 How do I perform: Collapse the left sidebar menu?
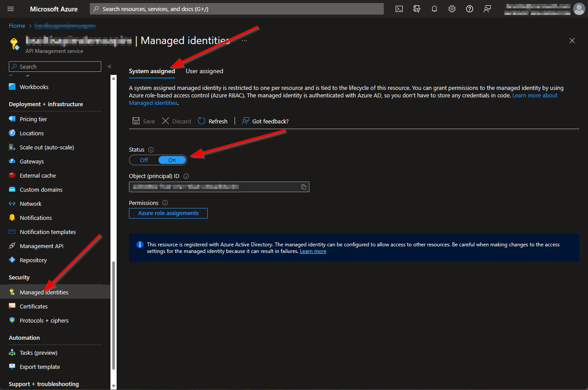point(110,67)
